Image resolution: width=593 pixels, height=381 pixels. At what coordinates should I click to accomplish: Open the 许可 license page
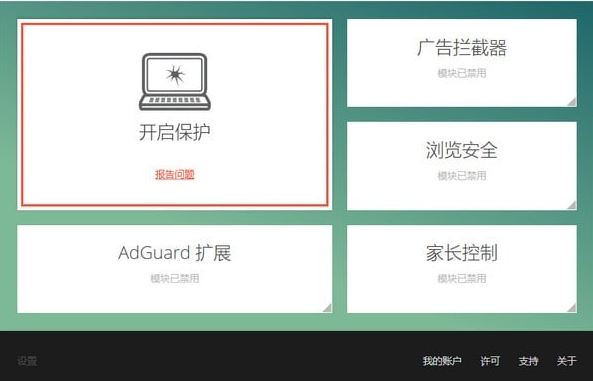[x=490, y=361]
